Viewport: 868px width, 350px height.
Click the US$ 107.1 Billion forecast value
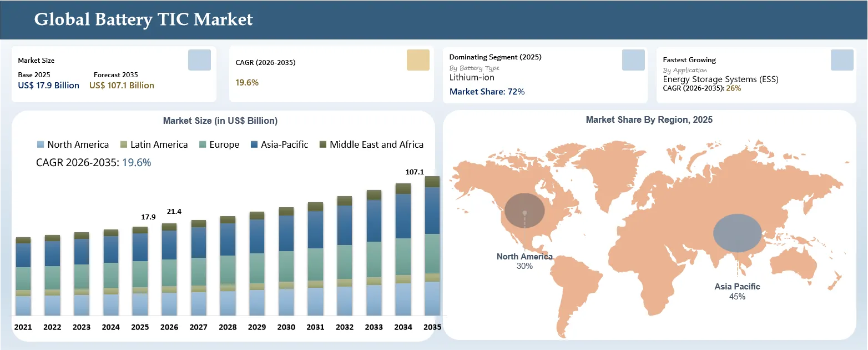[122, 86]
